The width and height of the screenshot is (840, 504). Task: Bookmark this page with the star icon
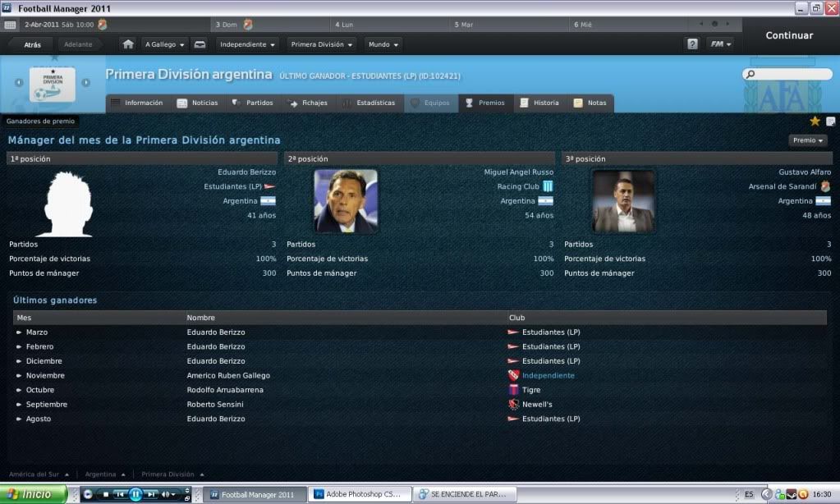[x=815, y=121]
